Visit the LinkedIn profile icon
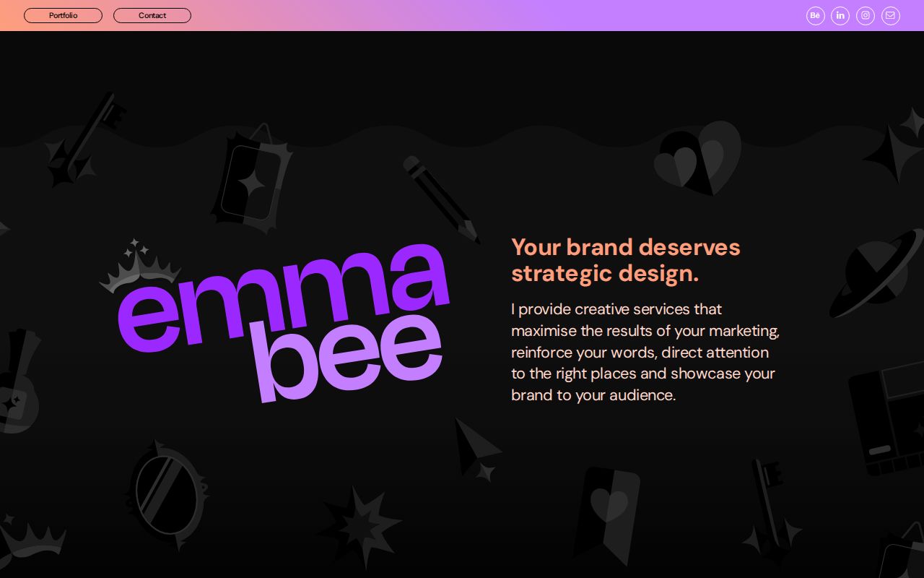This screenshot has width=924, height=578. pyautogui.click(x=840, y=15)
